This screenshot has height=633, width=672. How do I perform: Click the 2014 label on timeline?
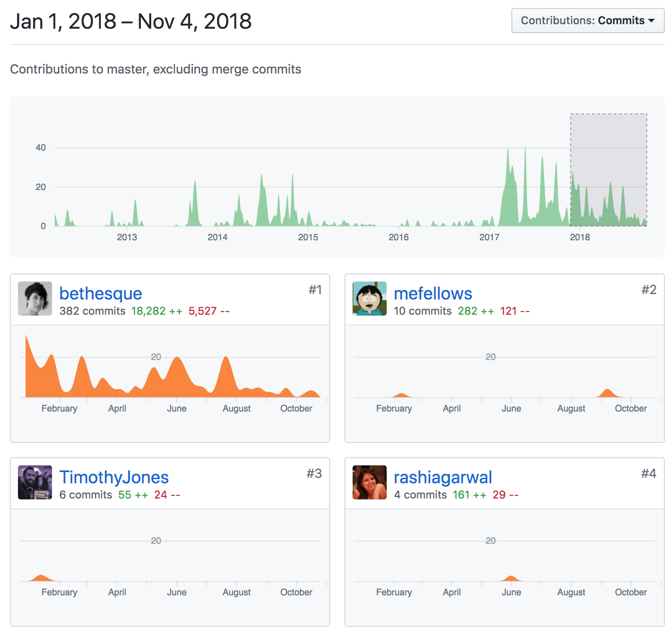coord(218,237)
